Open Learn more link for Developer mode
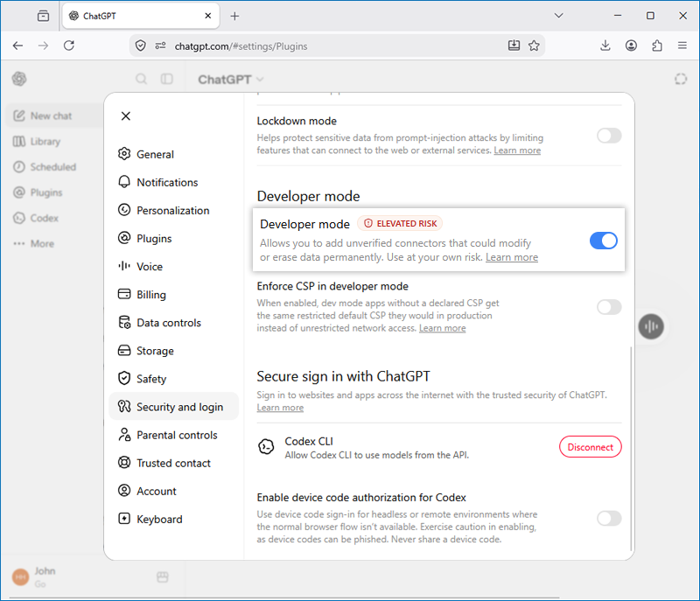The height and width of the screenshot is (601, 700). 512,257
